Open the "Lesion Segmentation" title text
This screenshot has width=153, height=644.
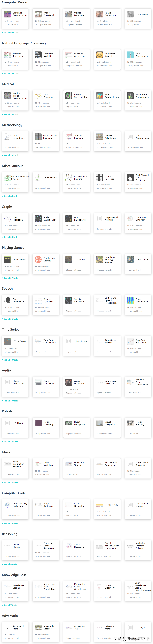point(81,96)
